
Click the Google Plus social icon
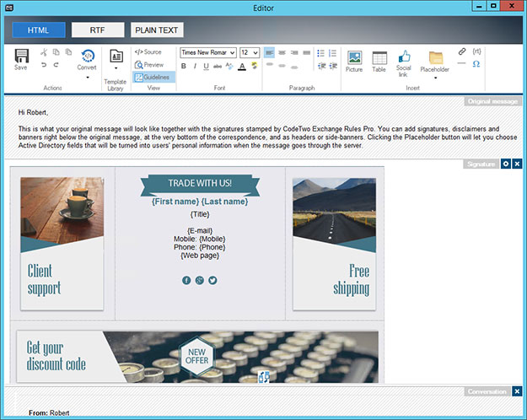[x=199, y=280]
